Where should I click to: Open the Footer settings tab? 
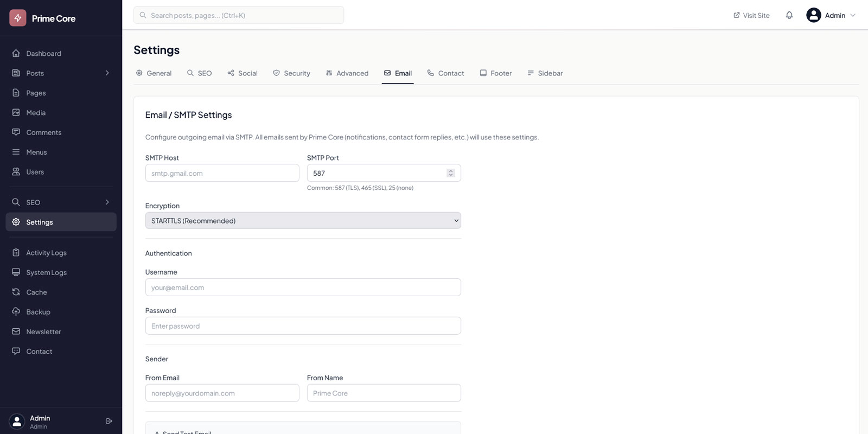[495, 73]
